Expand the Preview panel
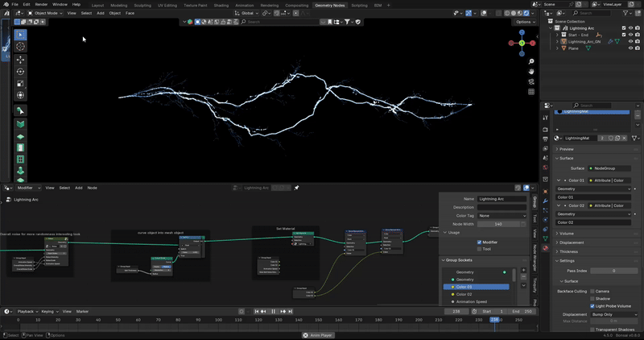This screenshot has width=644, height=340. click(x=567, y=149)
